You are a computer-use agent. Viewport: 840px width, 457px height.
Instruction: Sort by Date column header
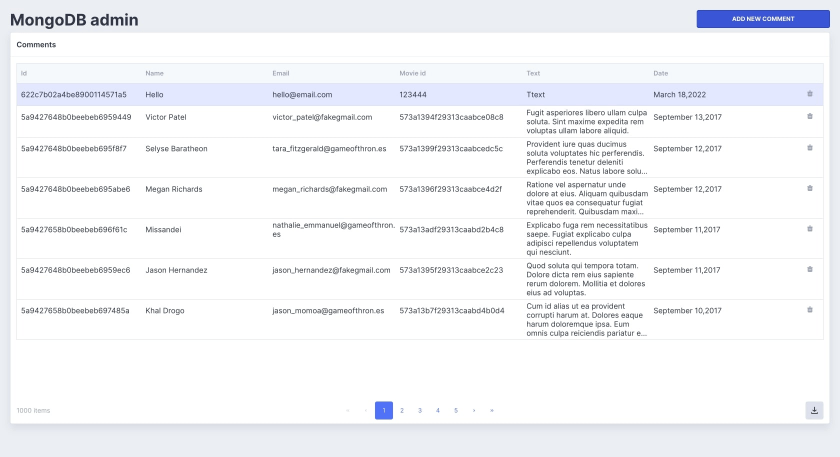coord(661,73)
